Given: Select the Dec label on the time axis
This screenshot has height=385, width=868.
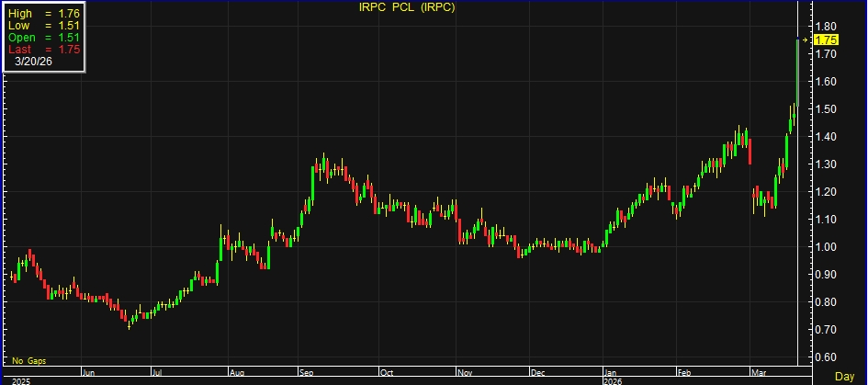Looking at the screenshot, I should [x=537, y=372].
